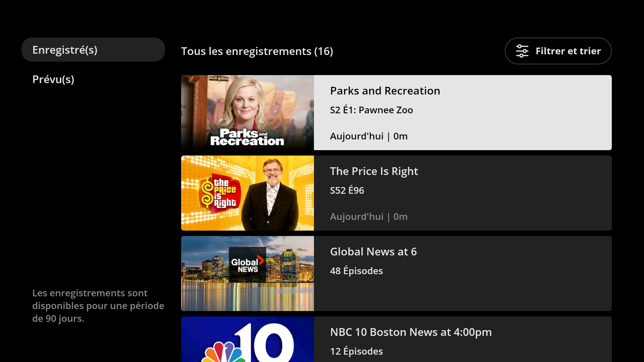Open Parks and Recreation recording title
The image size is (644, 362).
pyautogui.click(x=385, y=91)
